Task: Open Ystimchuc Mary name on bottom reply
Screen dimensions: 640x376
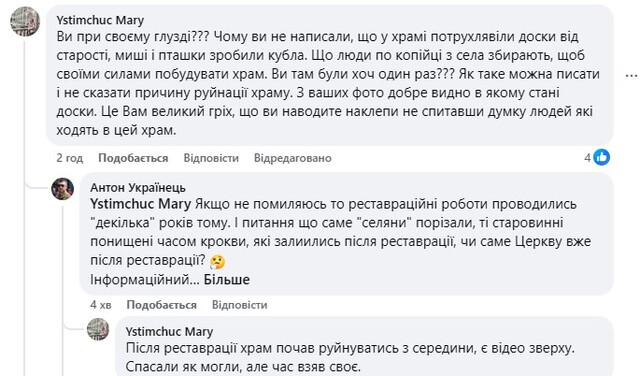Action: (169, 331)
